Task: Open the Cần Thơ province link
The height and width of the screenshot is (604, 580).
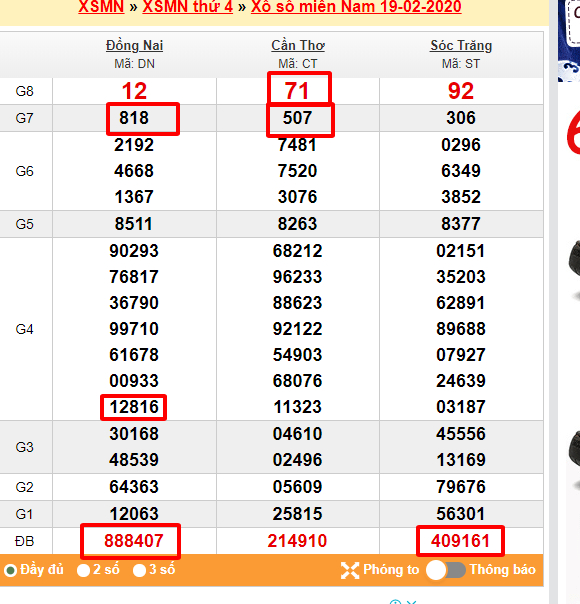Action: tap(298, 45)
